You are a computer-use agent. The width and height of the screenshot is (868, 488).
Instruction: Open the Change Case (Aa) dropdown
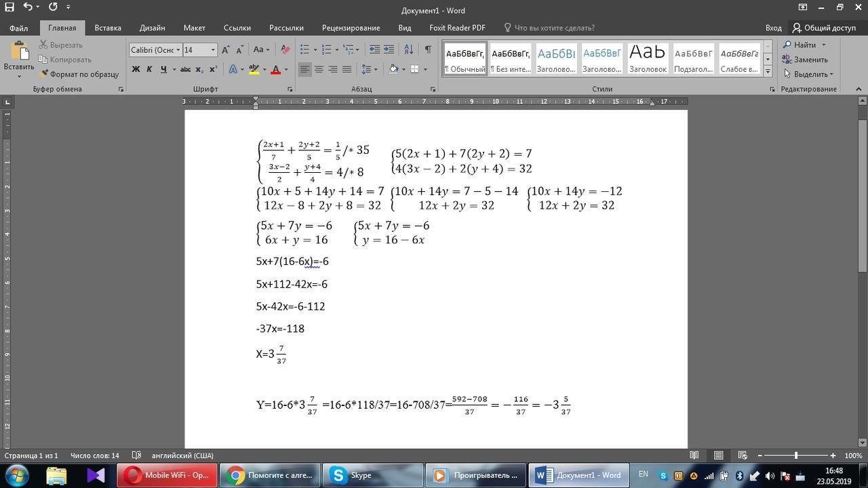261,49
